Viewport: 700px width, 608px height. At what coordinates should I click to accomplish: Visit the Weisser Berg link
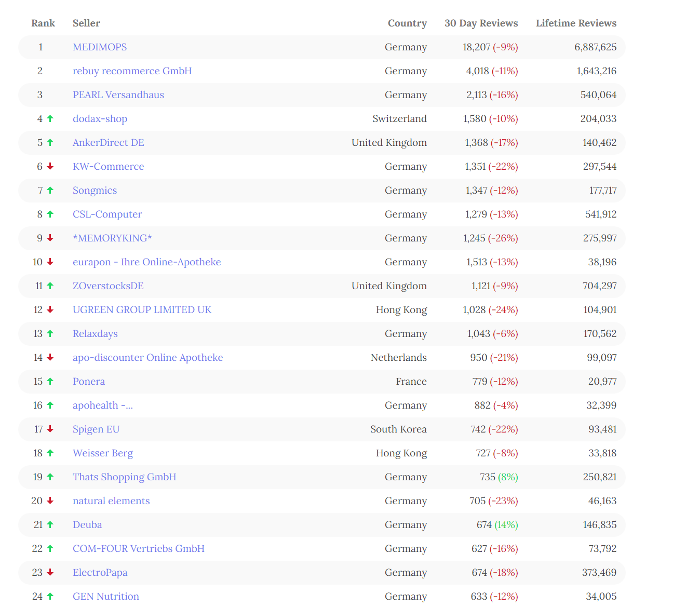point(103,453)
